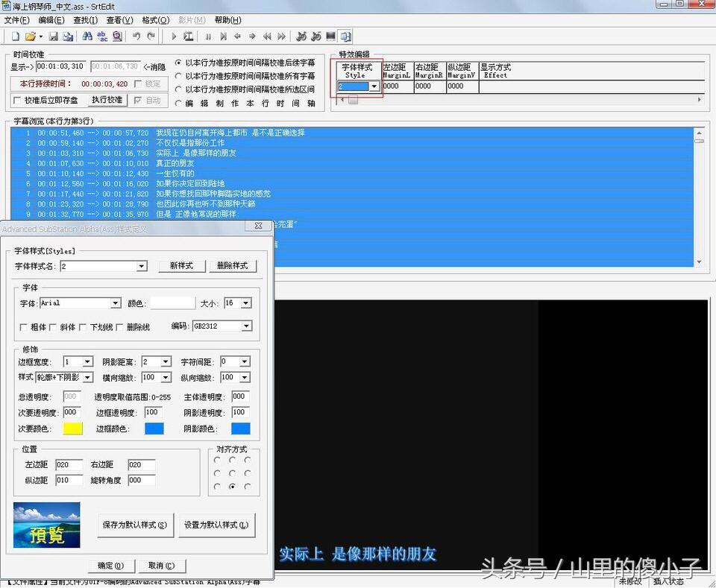Click the binoculars Find icon
This screenshot has width=716, height=588.
click(x=87, y=36)
